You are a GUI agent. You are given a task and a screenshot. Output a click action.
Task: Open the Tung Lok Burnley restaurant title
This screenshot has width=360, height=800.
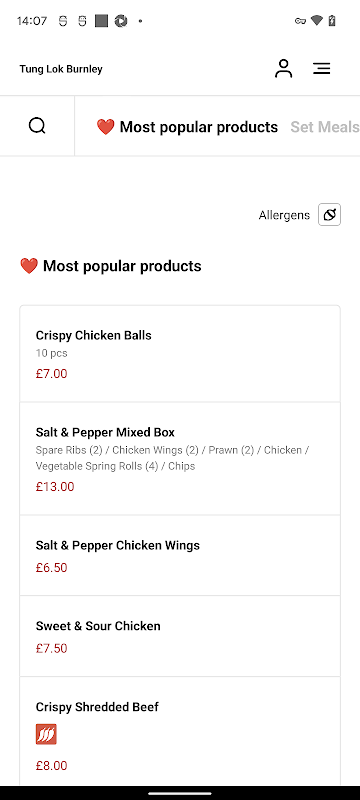coord(61,69)
